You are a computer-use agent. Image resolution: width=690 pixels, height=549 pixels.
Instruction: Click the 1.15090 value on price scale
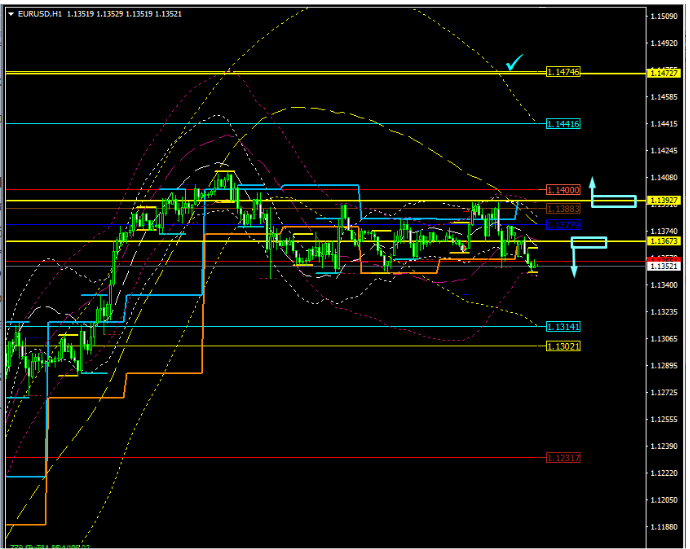(x=664, y=16)
